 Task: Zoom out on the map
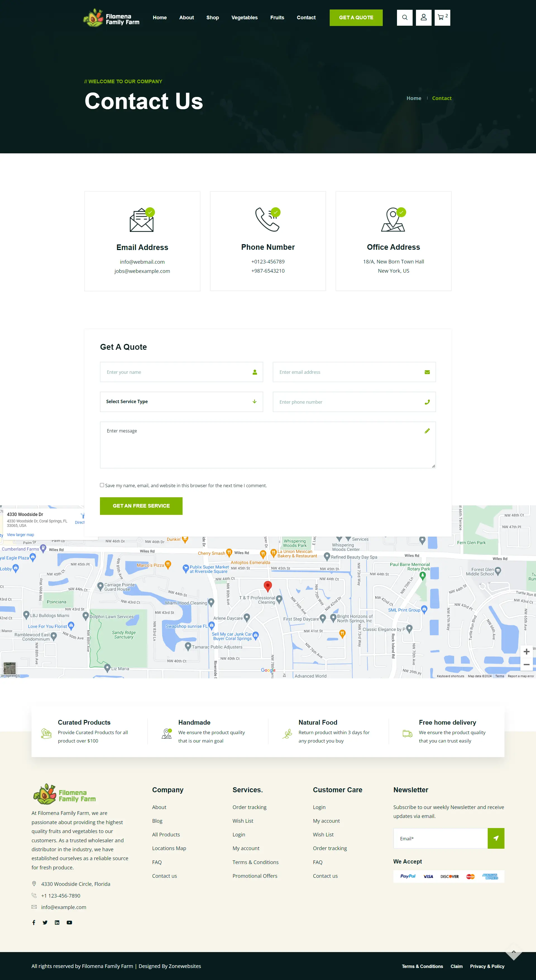(x=526, y=665)
